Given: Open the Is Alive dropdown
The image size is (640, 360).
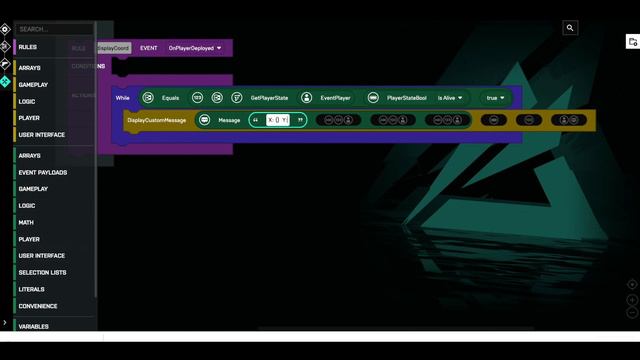Looking at the screenshot, I should tap(450, 98).
